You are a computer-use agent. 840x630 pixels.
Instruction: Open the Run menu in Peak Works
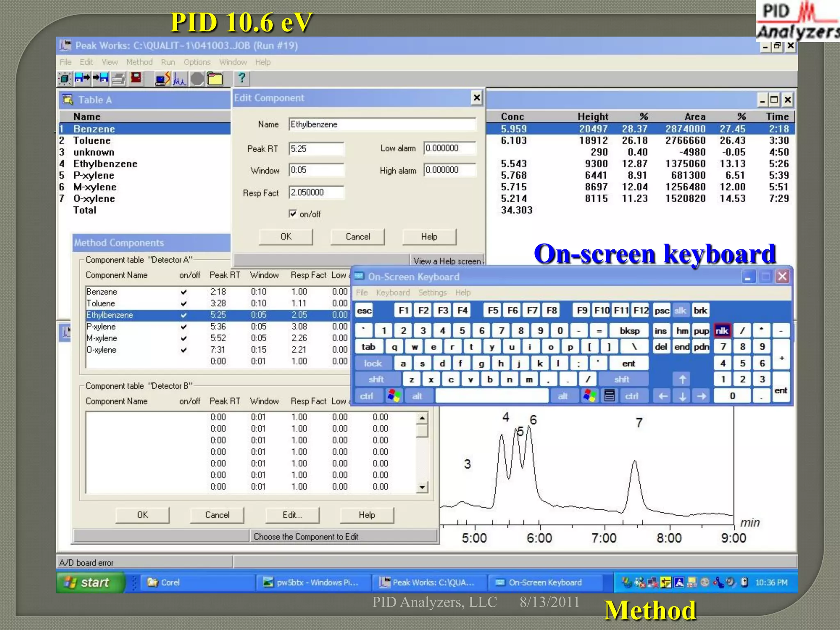pyautogui.click(x=168, y=62)
